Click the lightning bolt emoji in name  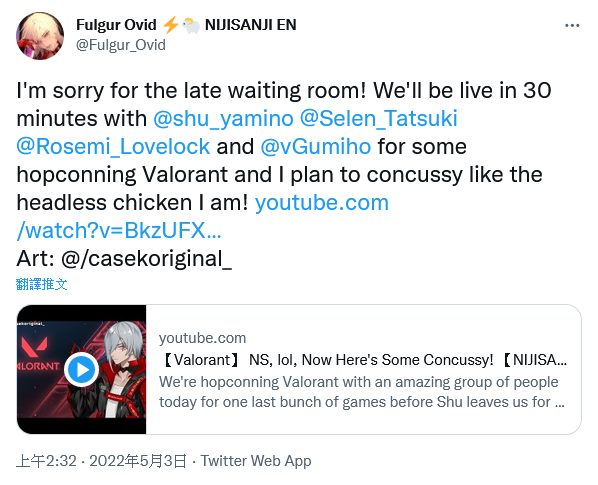point(170,25)
